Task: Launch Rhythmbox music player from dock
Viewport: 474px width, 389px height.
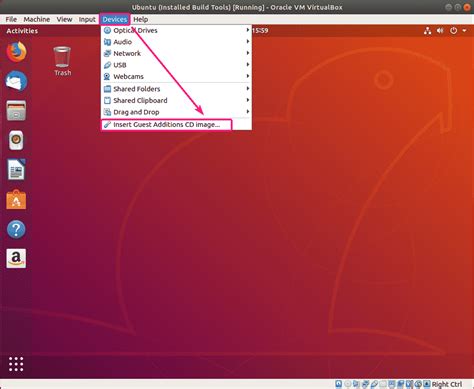Action: click(x=16, y=140)
